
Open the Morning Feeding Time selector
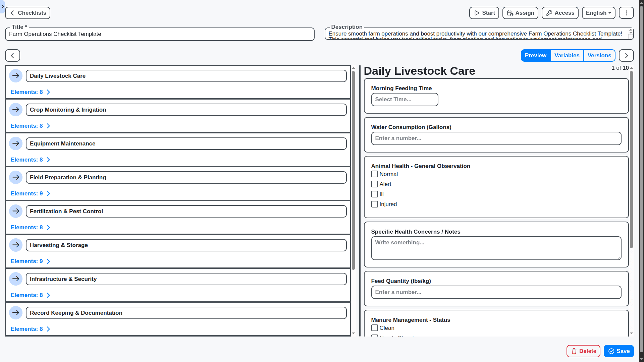(404, 100)
